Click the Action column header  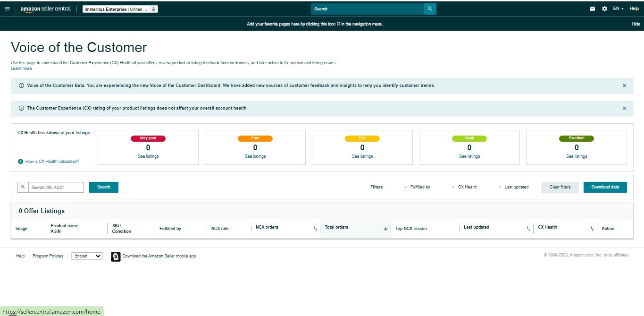[608, 229]
